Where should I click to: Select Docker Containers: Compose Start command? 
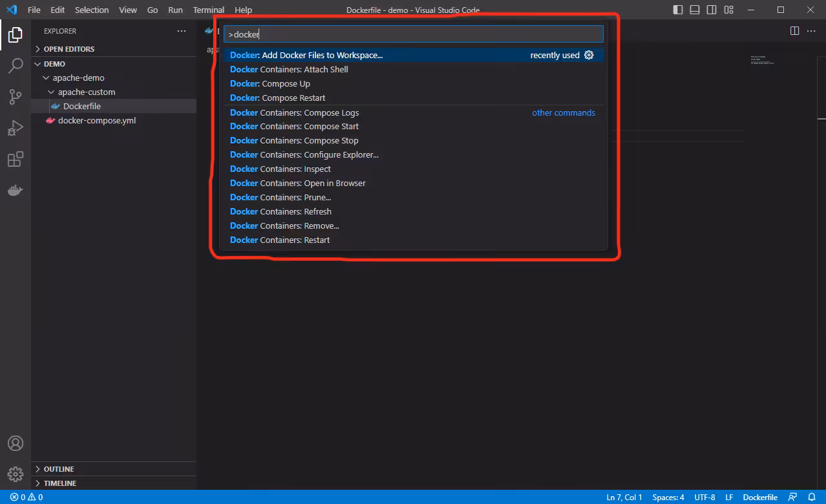point(414,126)
